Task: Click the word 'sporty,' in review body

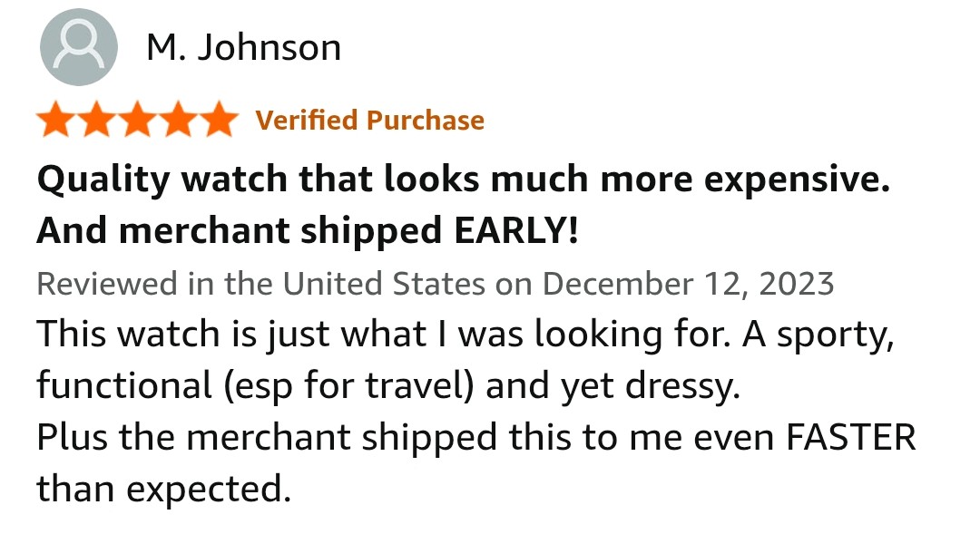Action: click(x=836, y=335)
